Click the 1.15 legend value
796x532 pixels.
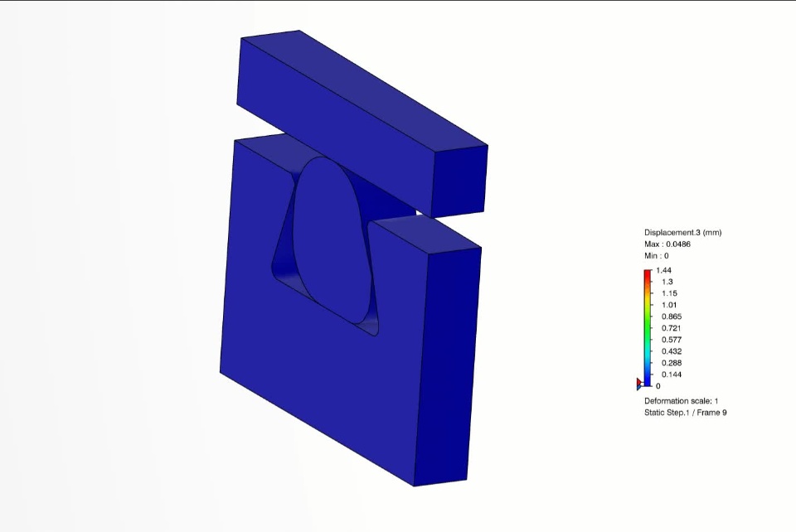pyautogui.click(x=669, y=293)
